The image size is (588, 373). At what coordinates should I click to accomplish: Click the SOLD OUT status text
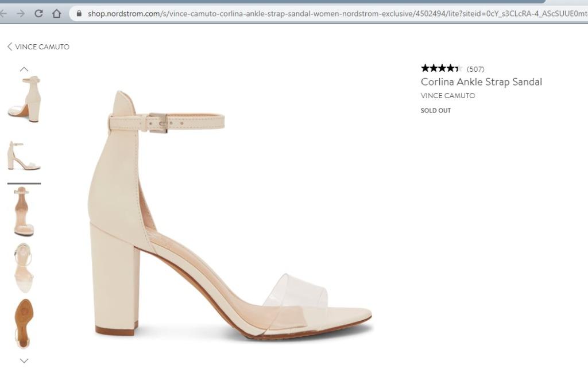point(436,111)
